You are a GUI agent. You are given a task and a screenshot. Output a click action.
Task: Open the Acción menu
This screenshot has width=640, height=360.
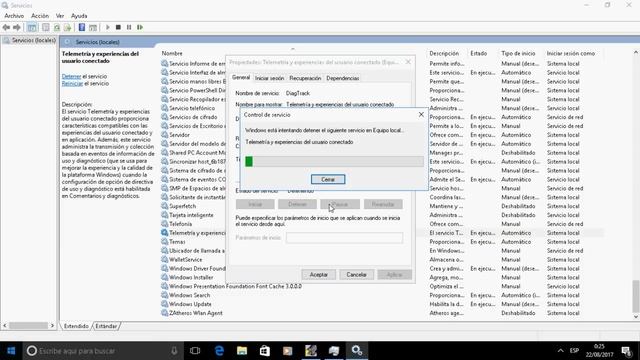point(40,16)
